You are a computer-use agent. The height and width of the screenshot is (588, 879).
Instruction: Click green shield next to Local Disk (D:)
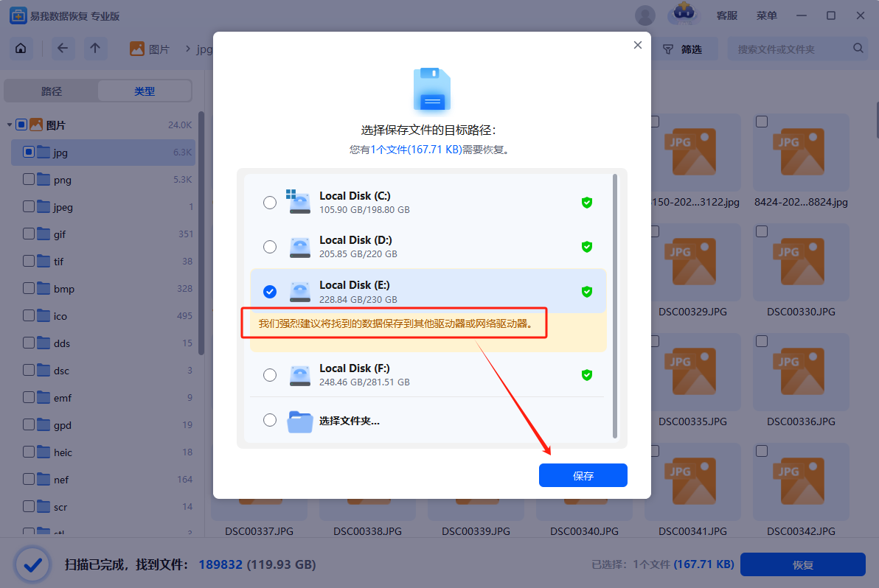tap(587, 246)
